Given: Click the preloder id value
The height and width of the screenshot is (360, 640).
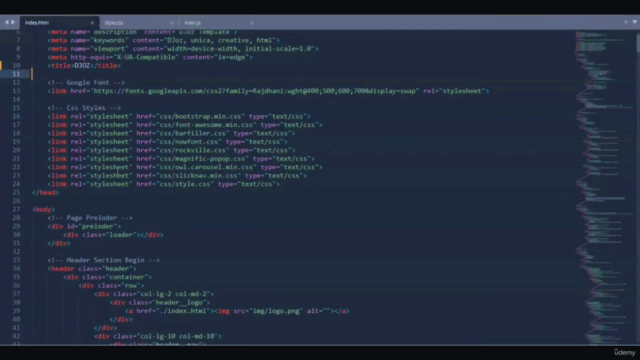Looking at the screenshot, I should click(x=98, y=227).
